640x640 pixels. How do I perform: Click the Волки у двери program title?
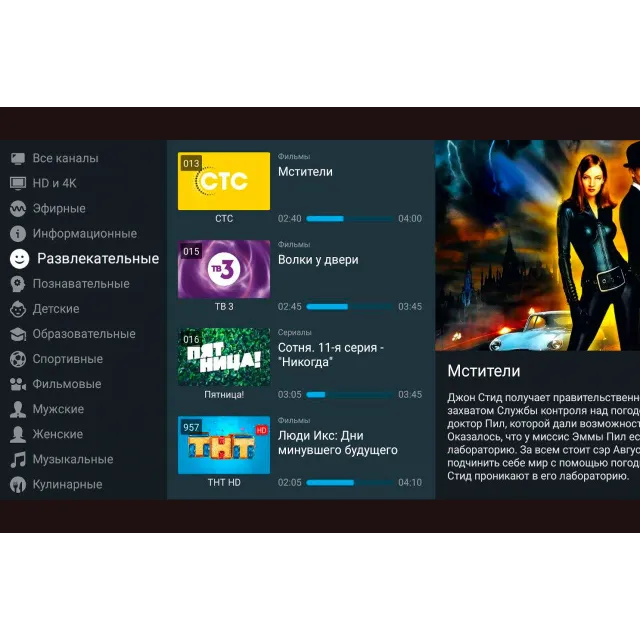tap(318, 260)
